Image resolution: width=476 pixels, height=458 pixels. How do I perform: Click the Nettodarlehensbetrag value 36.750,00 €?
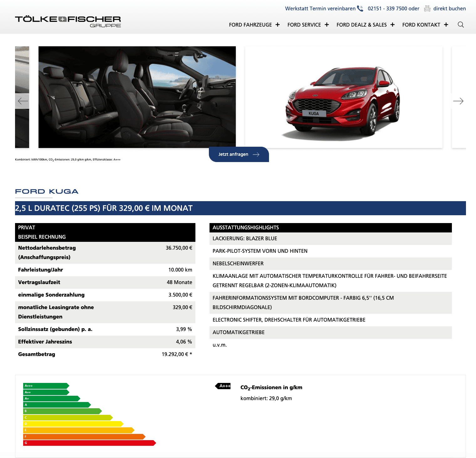(x=179, y=248)
